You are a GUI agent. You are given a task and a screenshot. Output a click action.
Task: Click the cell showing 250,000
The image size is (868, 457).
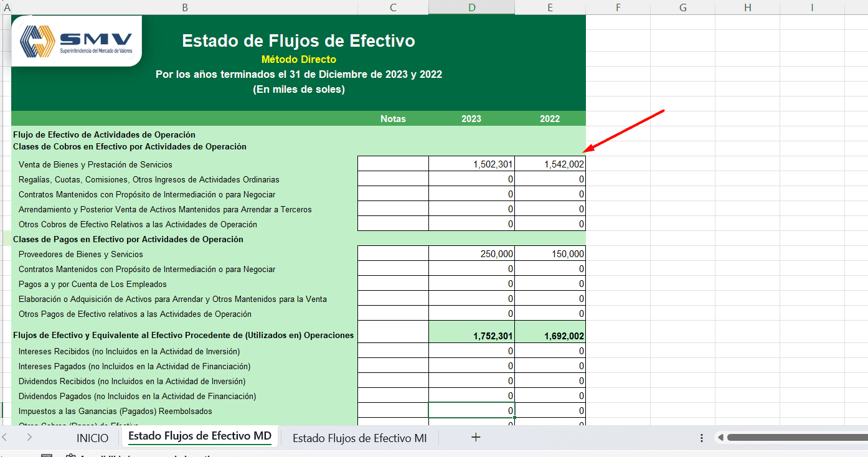[x=471, y=253]
